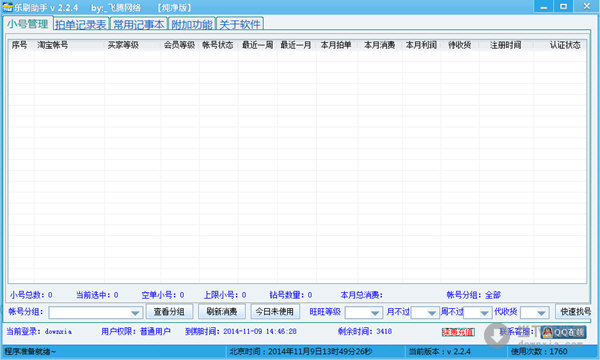The image size is (600, 360).
Task: Click the 本月消费 column header
Action: click(x=380, y=45)
